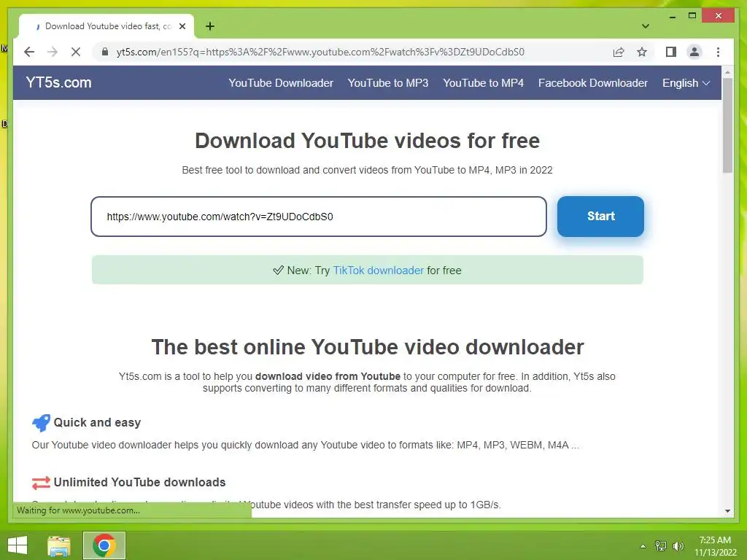The height and width of the screenshot is (560, 747).
Task: Click the scrollbar down arrow
Action: click(727, 511)
